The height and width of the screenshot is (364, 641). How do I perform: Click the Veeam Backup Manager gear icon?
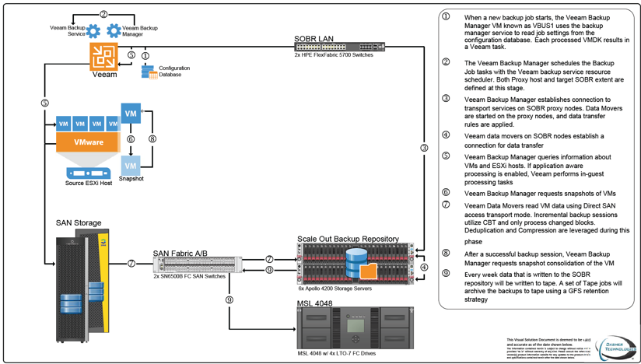click(x=114, y=31)
